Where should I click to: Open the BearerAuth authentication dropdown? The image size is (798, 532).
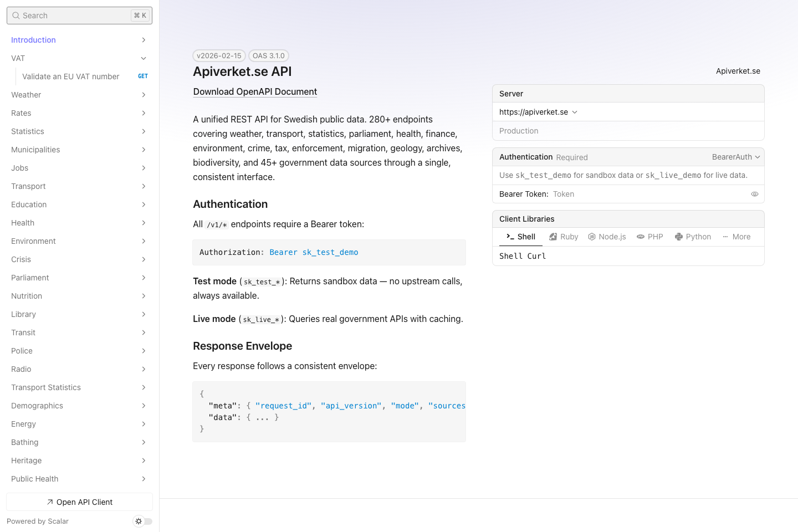tap(735, 157)
